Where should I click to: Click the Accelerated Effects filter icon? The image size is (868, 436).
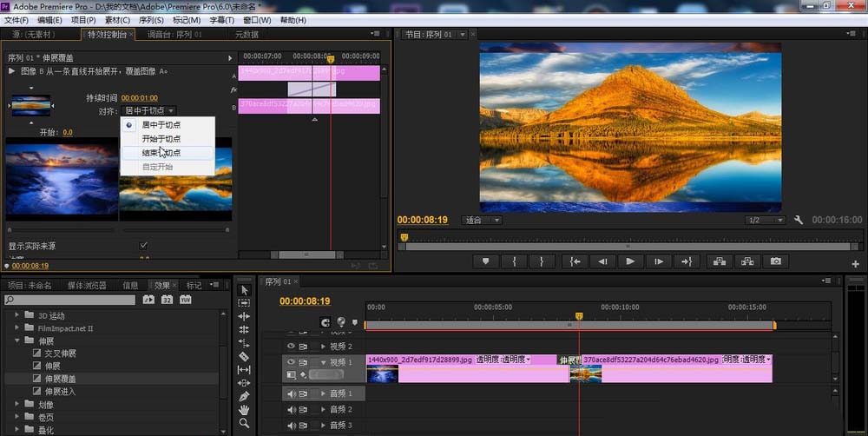(148, 300)
